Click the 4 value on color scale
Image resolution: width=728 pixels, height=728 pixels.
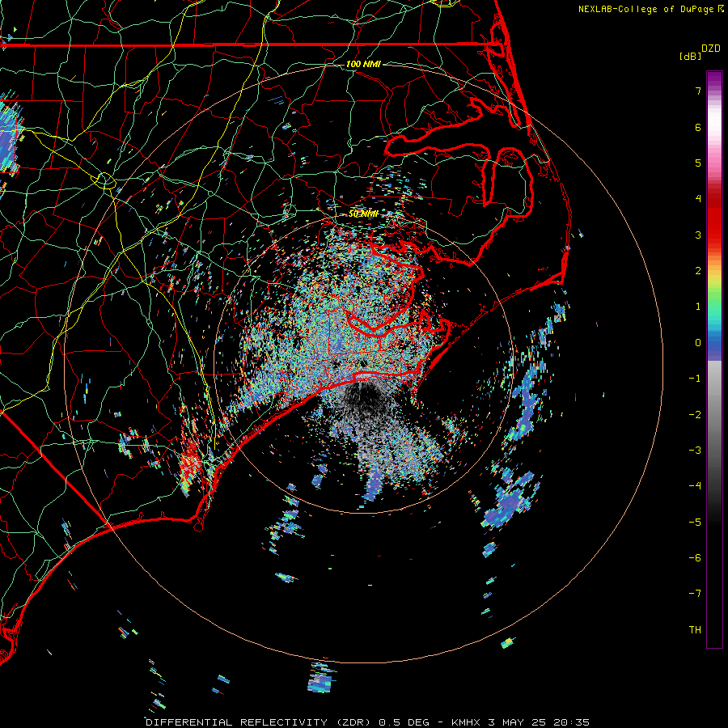(698, 199)
